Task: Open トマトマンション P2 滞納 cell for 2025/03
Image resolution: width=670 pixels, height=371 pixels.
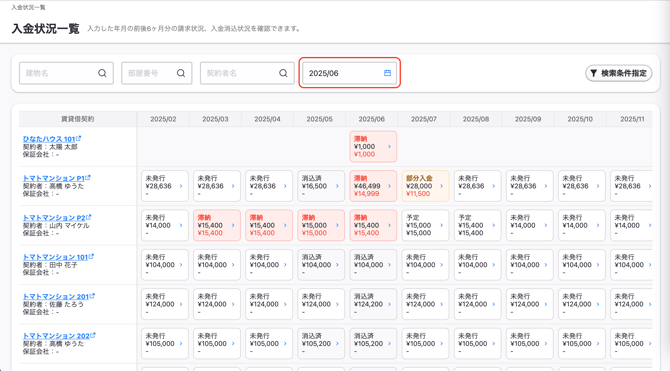Action: (x=217, y=225)
